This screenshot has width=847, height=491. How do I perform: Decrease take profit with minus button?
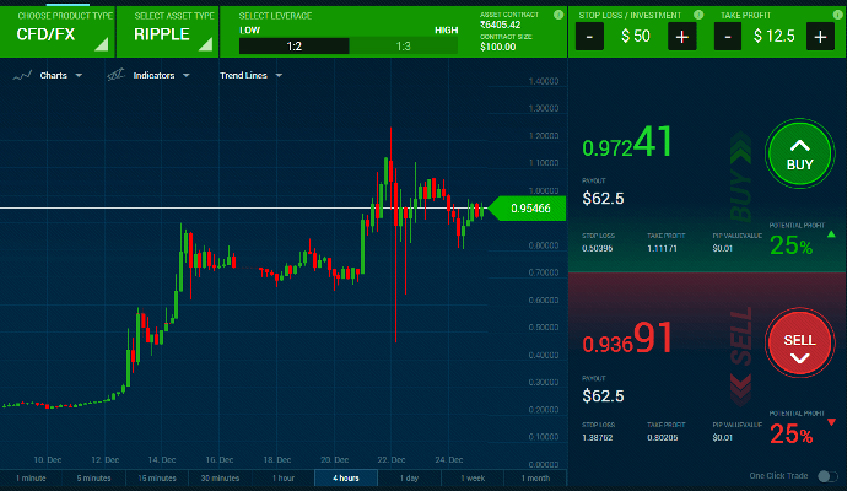pyautogui.click(x=727, y=37)
